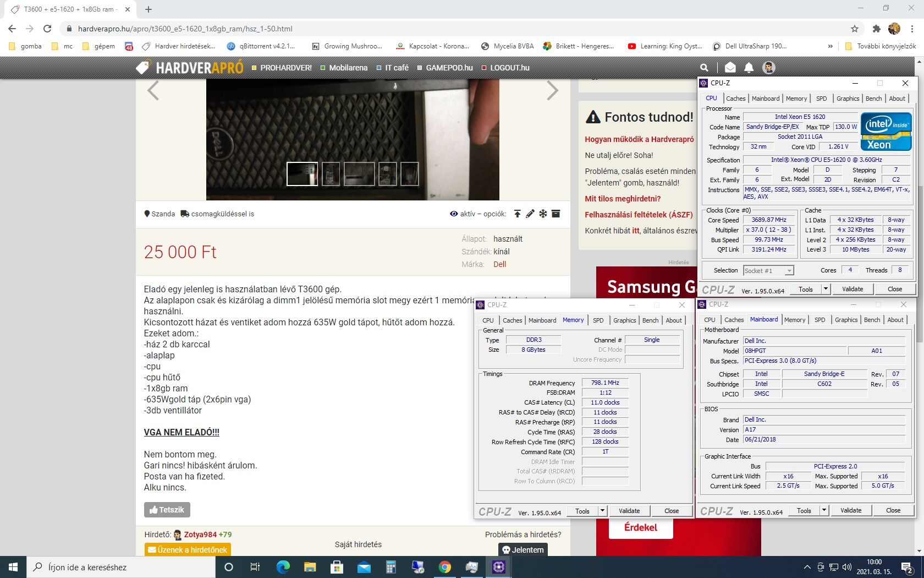This screenshot has height=578, width=924.
Task: Show hidden system tray icons
Action: (807, 567)
